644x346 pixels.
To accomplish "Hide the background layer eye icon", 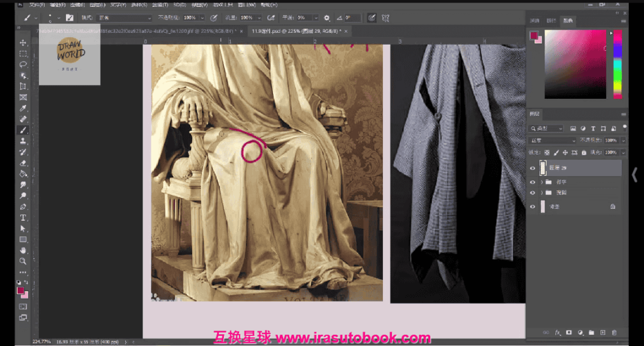I will [x=533, y=207].
